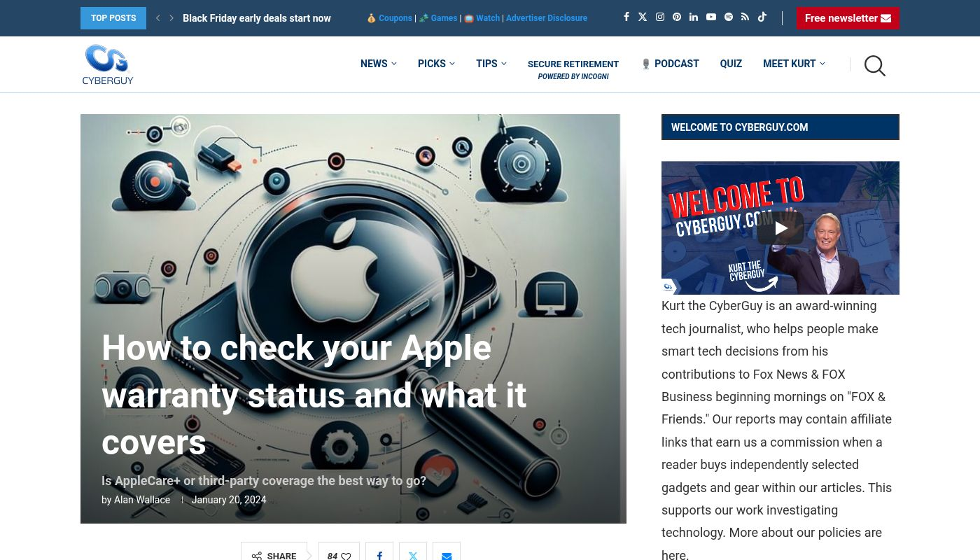Open the YouTube channel icon
The image size is (980, 560).
click(710, 17)
